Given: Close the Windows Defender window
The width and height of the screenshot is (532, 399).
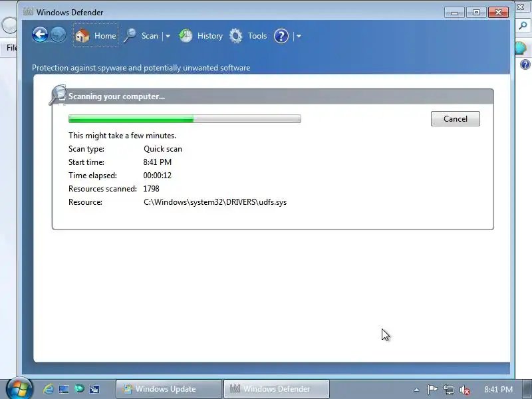Looking at the screenshot, I should tap(498, 13).
